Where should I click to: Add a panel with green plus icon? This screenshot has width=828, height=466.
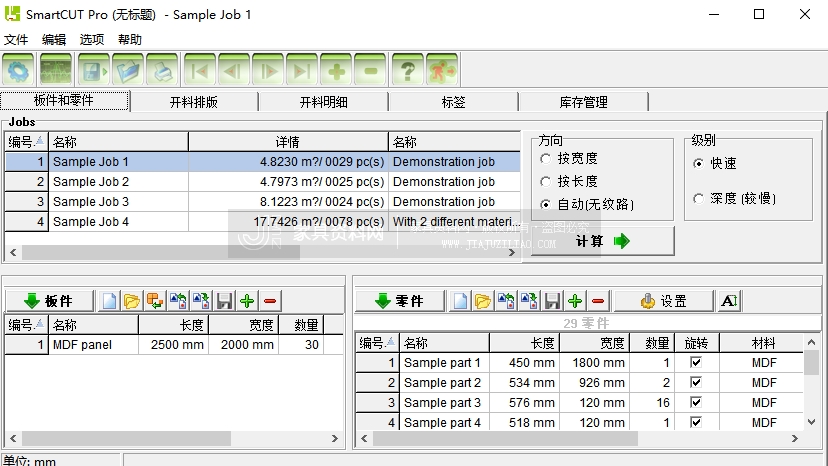pos(247,301)
